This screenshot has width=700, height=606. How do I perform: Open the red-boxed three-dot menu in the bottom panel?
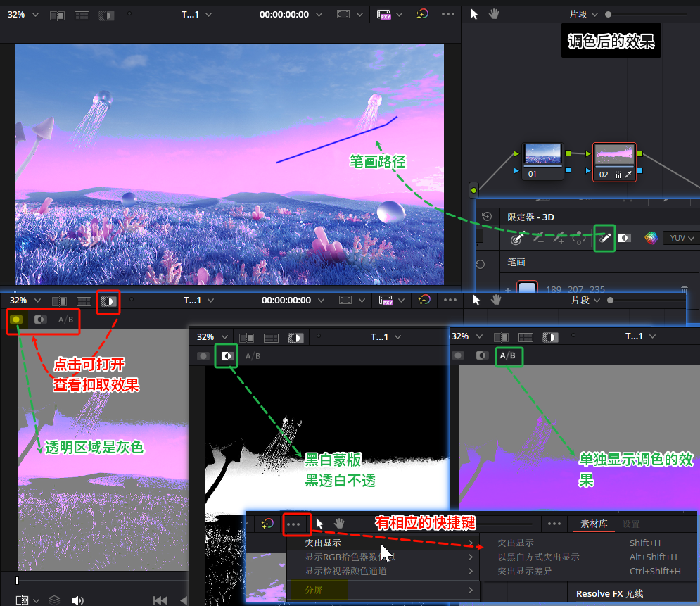(293, 524)
